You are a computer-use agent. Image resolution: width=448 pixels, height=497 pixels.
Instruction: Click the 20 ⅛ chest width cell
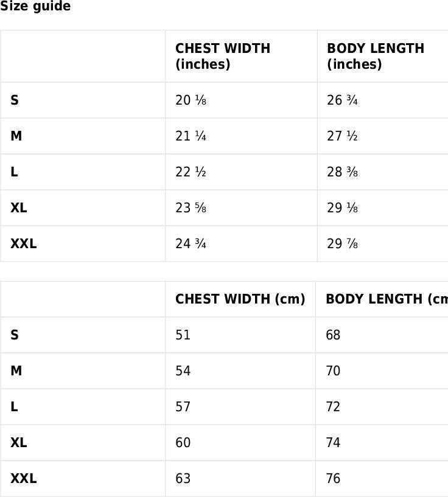[x=241, y=100]
